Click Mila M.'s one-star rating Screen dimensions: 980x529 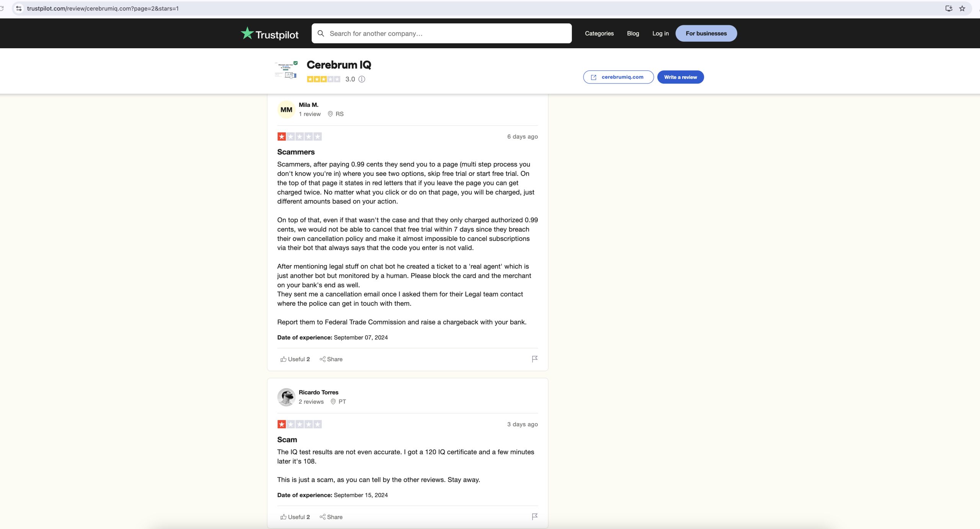(299, 137)
